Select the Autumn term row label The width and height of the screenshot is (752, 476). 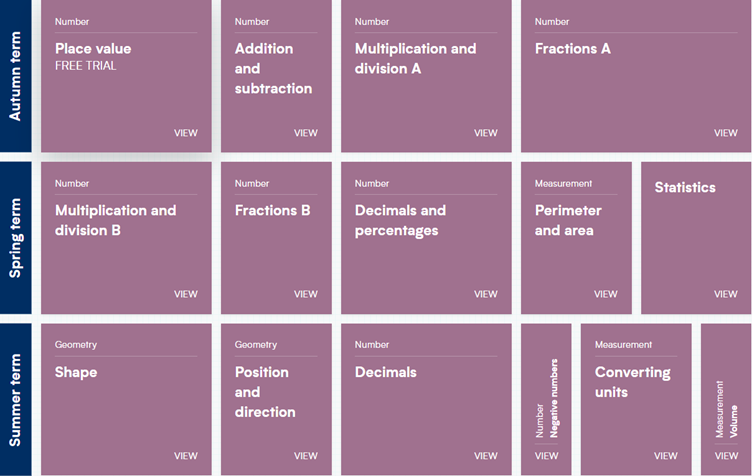15,76
